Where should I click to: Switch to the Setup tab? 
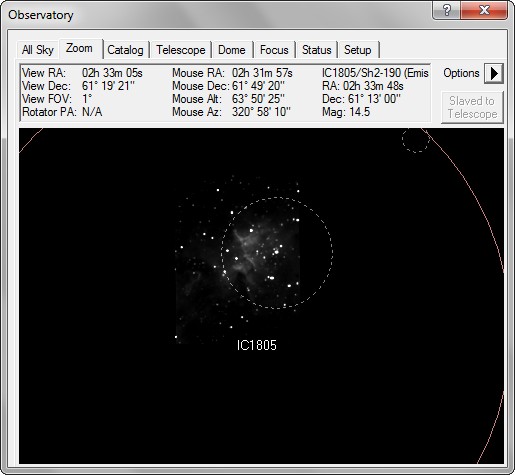click(x=357, y=50)
